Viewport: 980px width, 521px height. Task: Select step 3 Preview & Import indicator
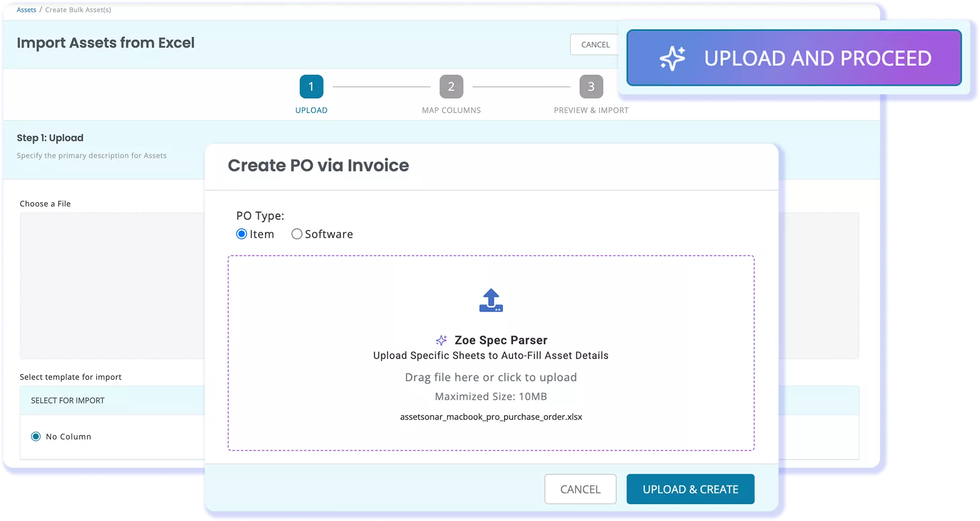tap(591, 87)
